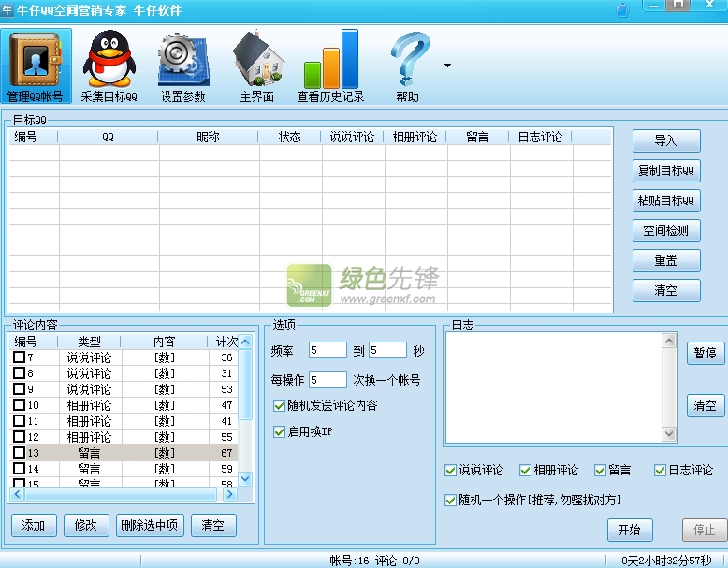728x568 pixels.
Task: Check the box for comment row 13
Action: 19,453
